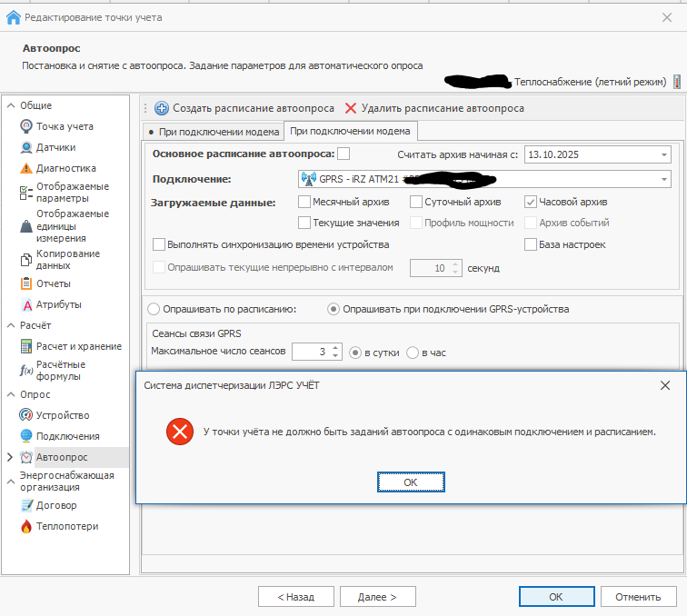Open Теплопотери flame icon item
687x616 pixels.
click(x=27, y=526)
